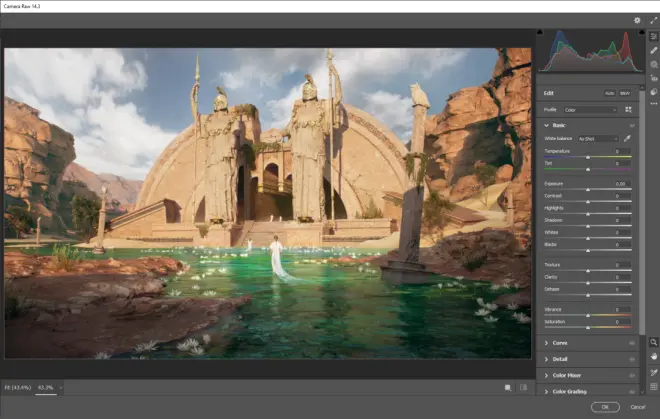This screenshot has width=660, height=419.
Task: Toggle Curve panel visibility eye
Action: 632,343
